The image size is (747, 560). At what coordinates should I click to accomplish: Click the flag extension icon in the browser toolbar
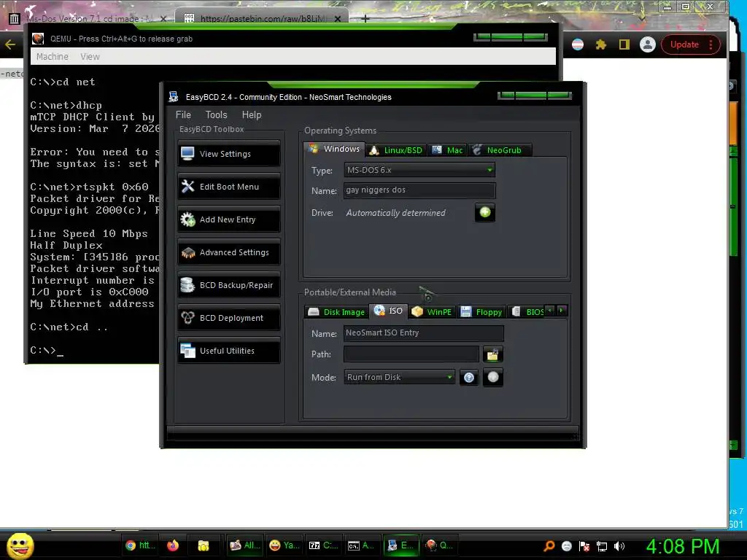(578, 44)
